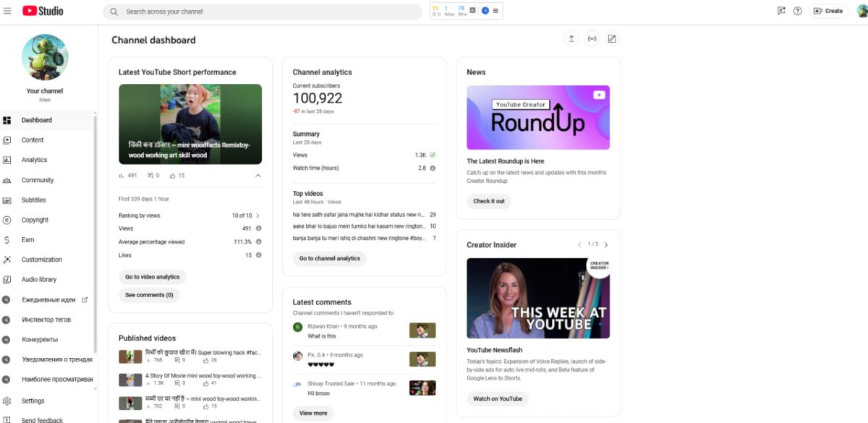Click the Create button

[x=829, y=11]
